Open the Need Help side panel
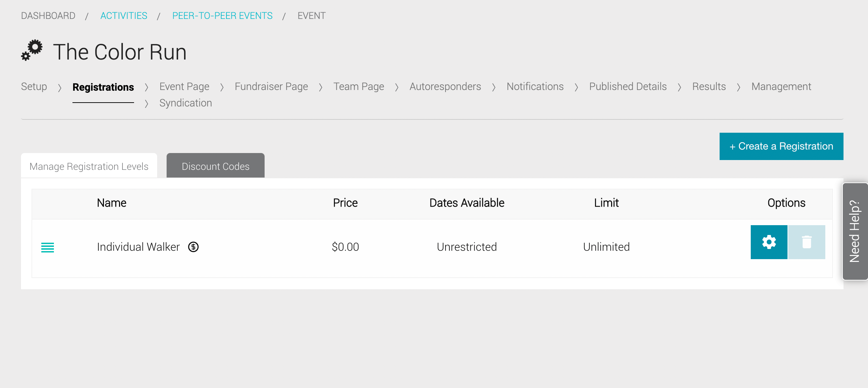 (x=855, y=231)
